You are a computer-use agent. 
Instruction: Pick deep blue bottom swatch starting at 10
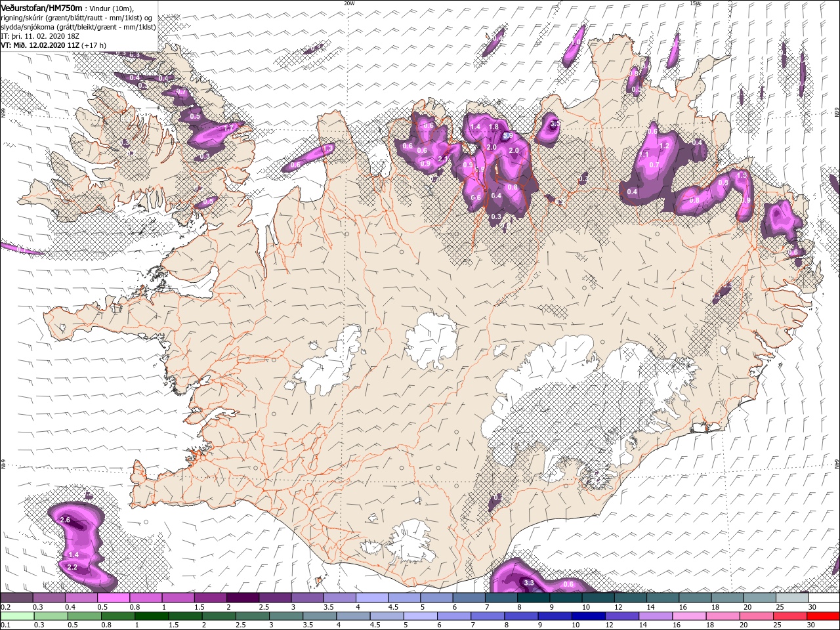click(x=588, y=616)
